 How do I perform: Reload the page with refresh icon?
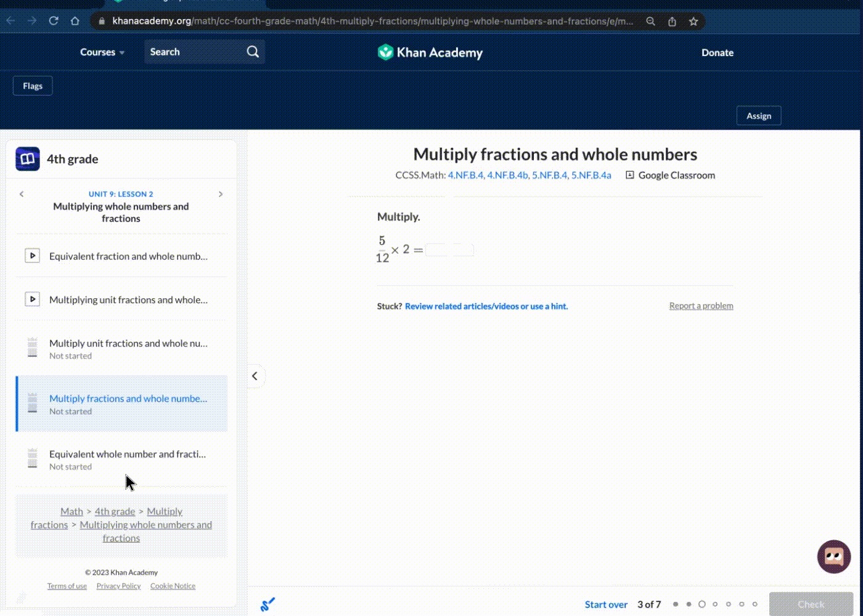54,21
